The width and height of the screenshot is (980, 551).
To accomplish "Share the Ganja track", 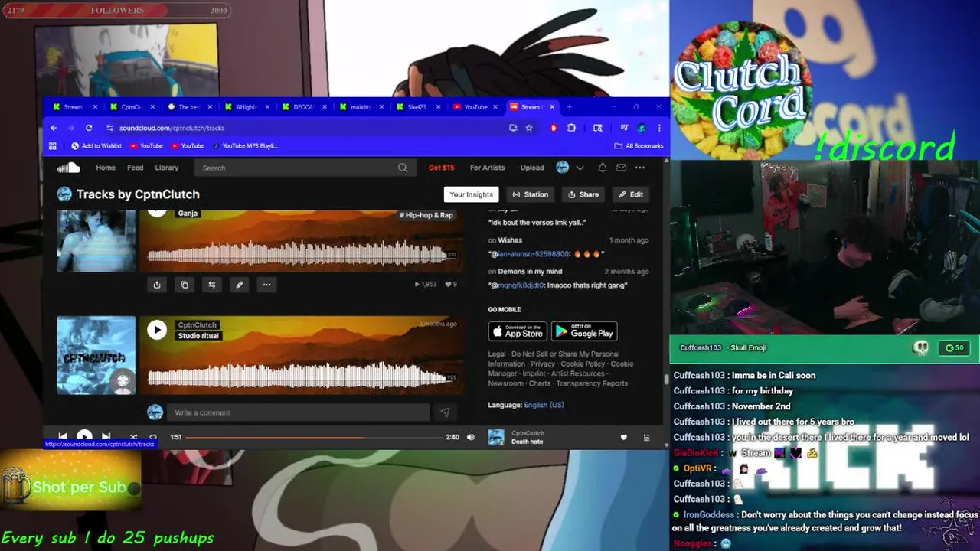I will 157,285.
